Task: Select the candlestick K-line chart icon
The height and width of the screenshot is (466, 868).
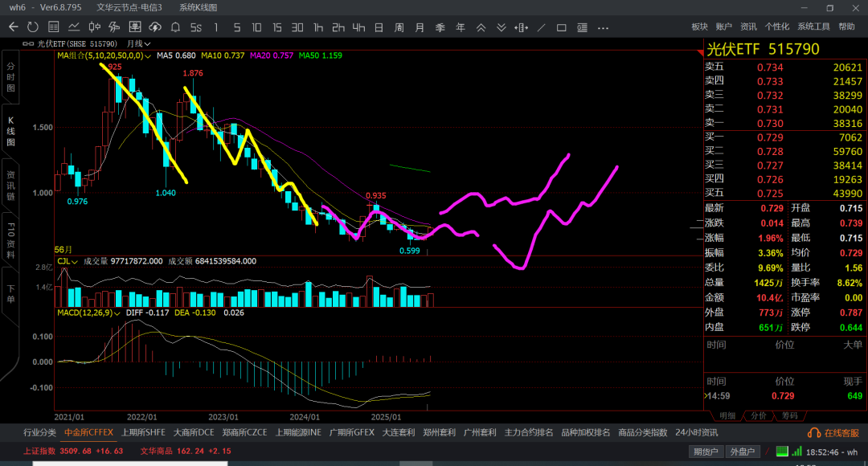Action: pyautogui.click(x=95, y=27)
